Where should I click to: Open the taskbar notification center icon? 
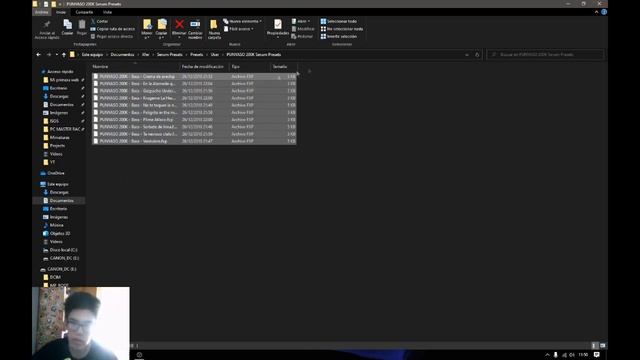(x=597, y=355)
